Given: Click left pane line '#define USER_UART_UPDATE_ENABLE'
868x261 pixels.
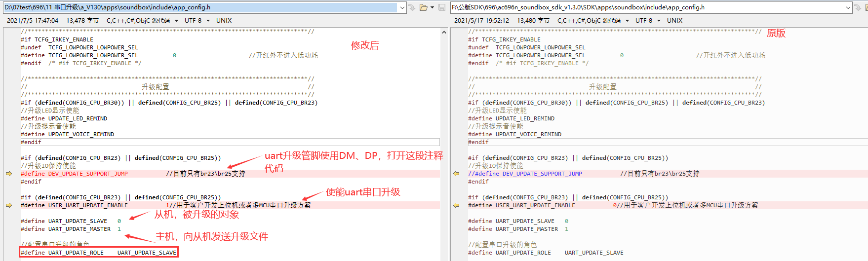Looking at the screenshot, I should click(74, 205).
